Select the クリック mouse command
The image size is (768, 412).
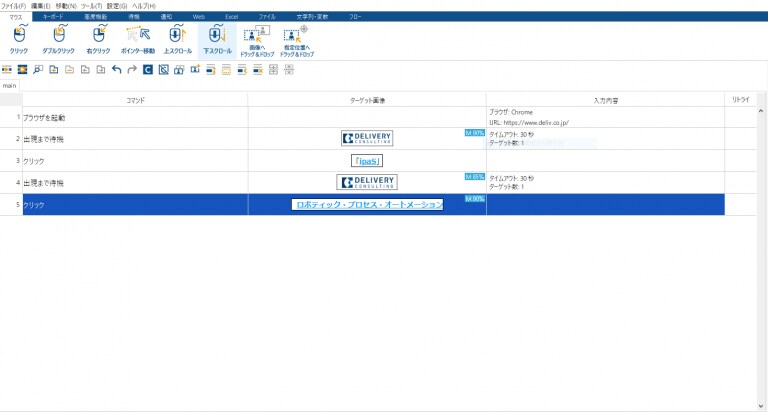coord(19,40)
